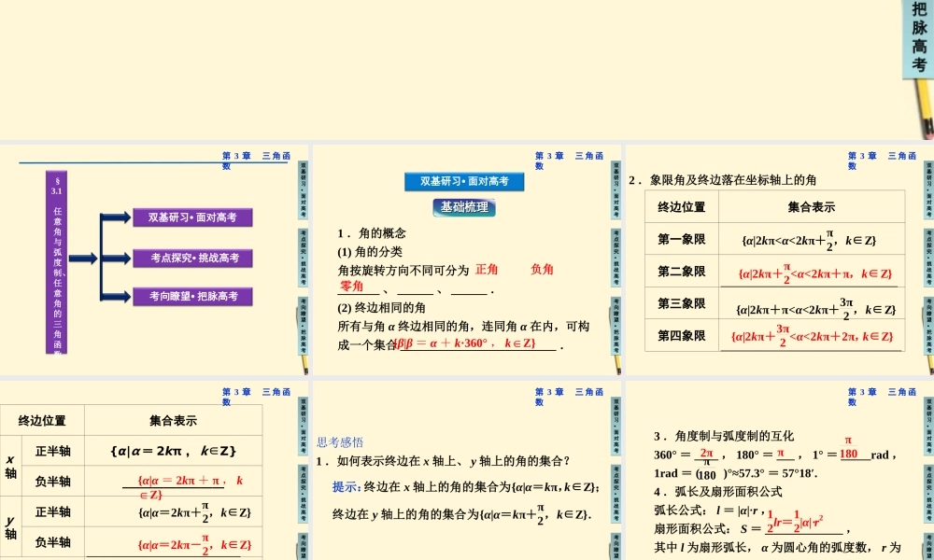Click the 终边位置 header in axis table slide
The height and width of the screenshot is (560, 934).
pos(42,420)
